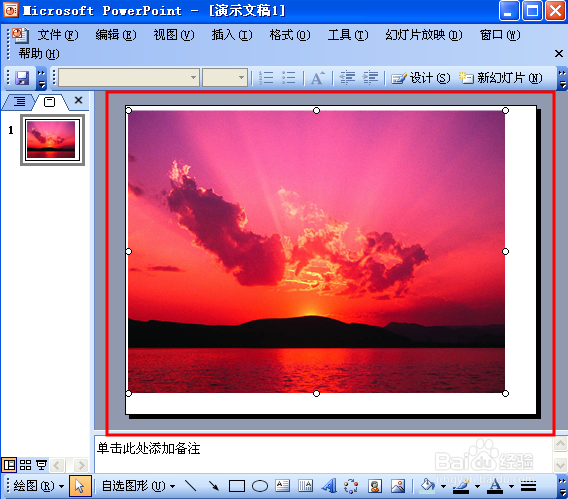Viewport: 568px width, 499px height.
Task: Close the document window with X
Action: coord(559,54)
